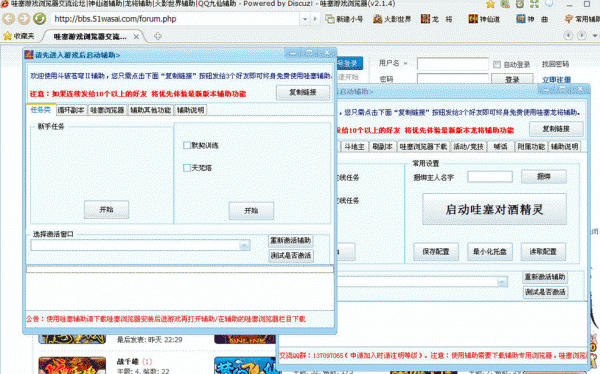
Task: Switch to the 附属功能 tab
Action: coord(531,147)
